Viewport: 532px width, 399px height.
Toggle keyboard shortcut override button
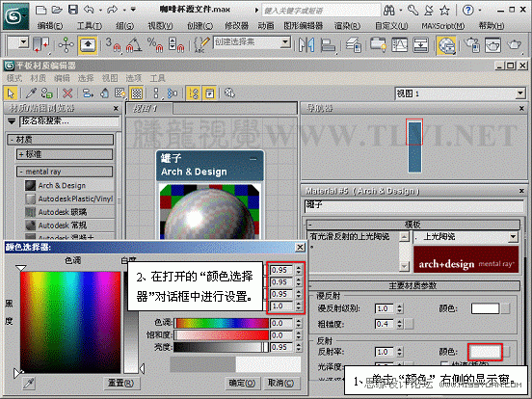coord(88,44)
